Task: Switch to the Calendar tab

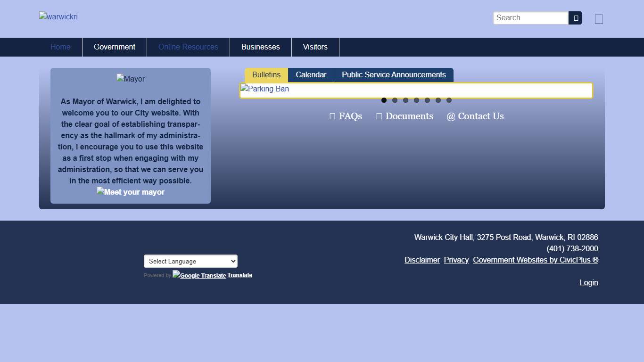Action: (311, 75)
